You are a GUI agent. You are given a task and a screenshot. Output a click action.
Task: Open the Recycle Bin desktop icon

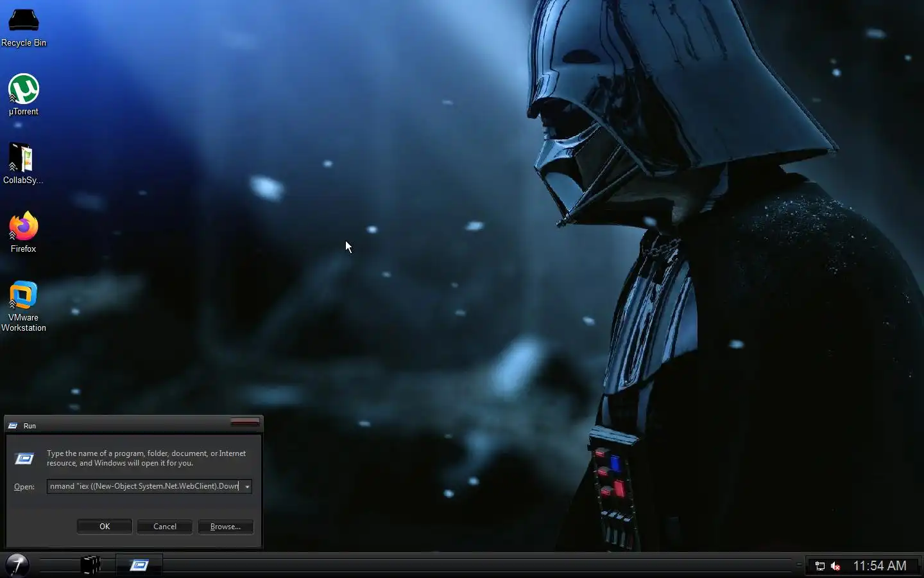(x=24, y=26)
